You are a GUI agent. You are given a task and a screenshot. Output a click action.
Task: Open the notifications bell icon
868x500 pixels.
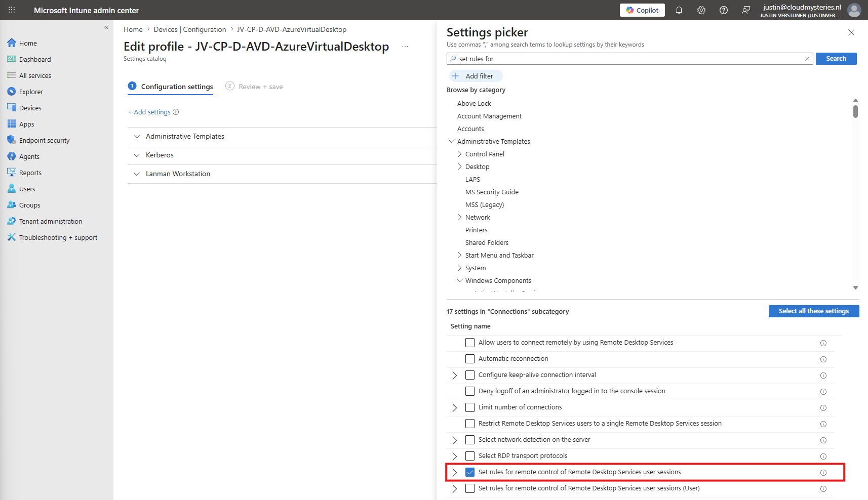679,10
